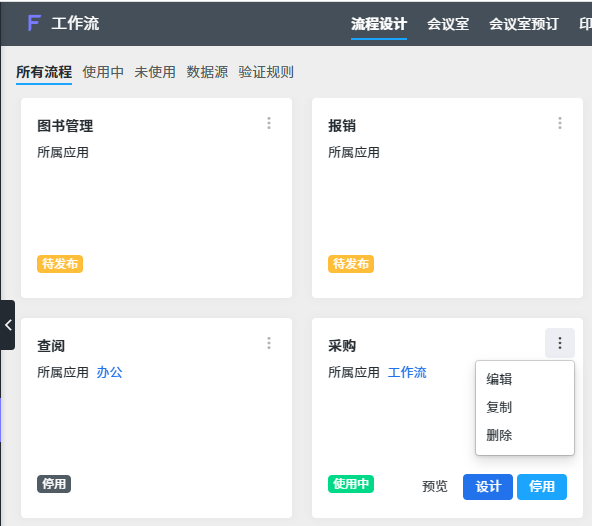The height and width of the screenshot is (526, 592).
Task: Open the 工作流 application link
Action: [407, 372]
